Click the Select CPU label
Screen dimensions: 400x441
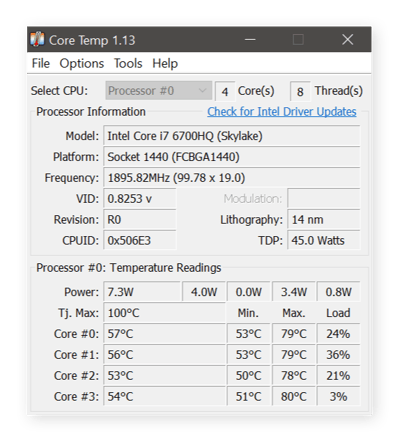tap(59, 91)
